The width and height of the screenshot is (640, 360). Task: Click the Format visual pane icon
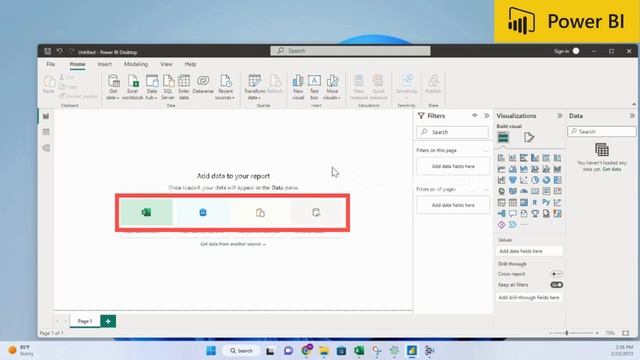529,137
